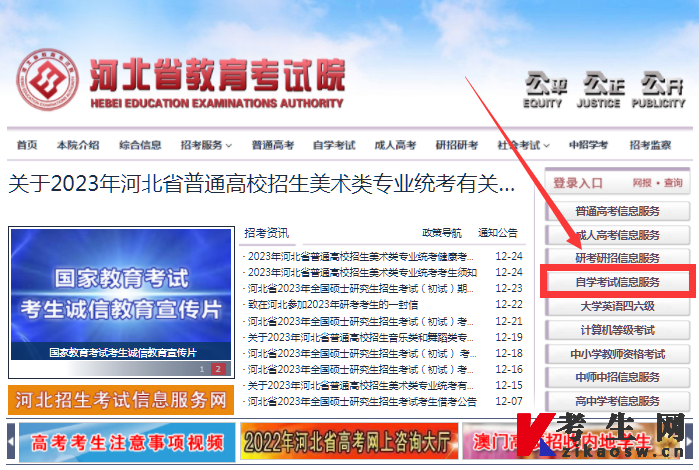The height and width of the screenshot is (470, 699).
Task: Select the 招考资讯 tab
Action: (267, 233)
